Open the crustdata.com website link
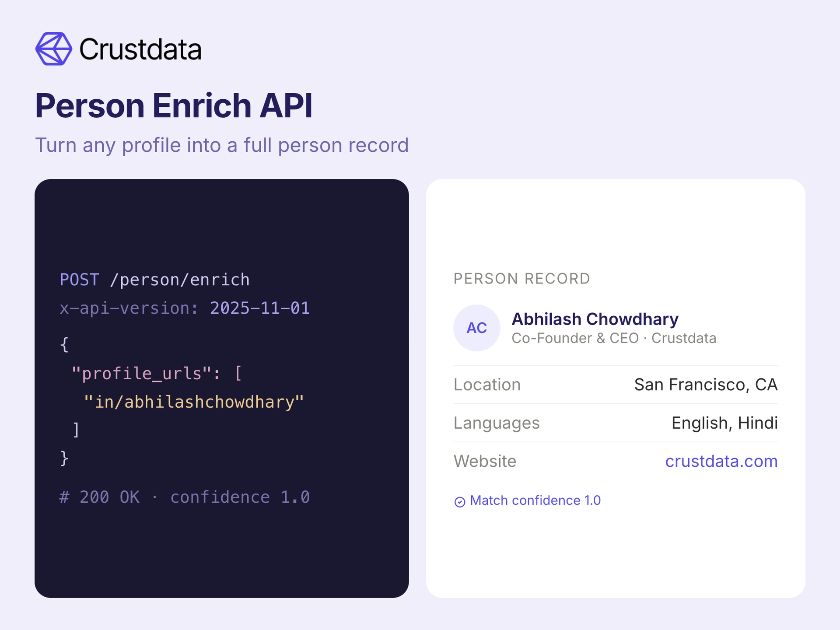840x630 pixels. 721,461
